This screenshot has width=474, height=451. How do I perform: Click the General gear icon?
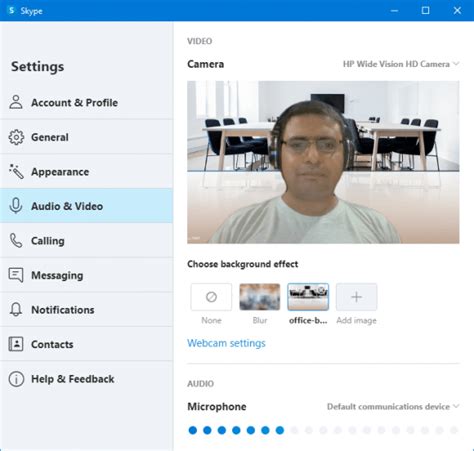point(16,137)
